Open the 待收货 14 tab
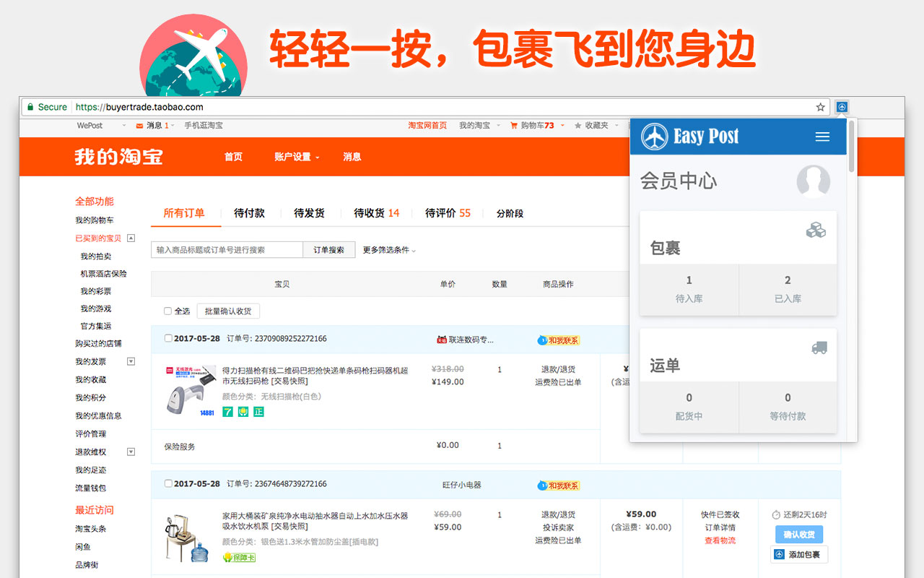The height and width of the screenshot is (578, 924). pos(376,213)
